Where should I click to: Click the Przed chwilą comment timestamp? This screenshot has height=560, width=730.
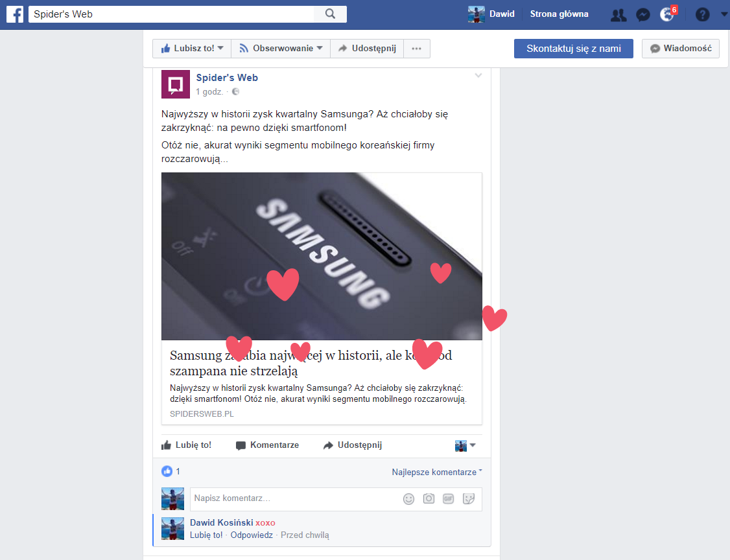coord(305,535)
